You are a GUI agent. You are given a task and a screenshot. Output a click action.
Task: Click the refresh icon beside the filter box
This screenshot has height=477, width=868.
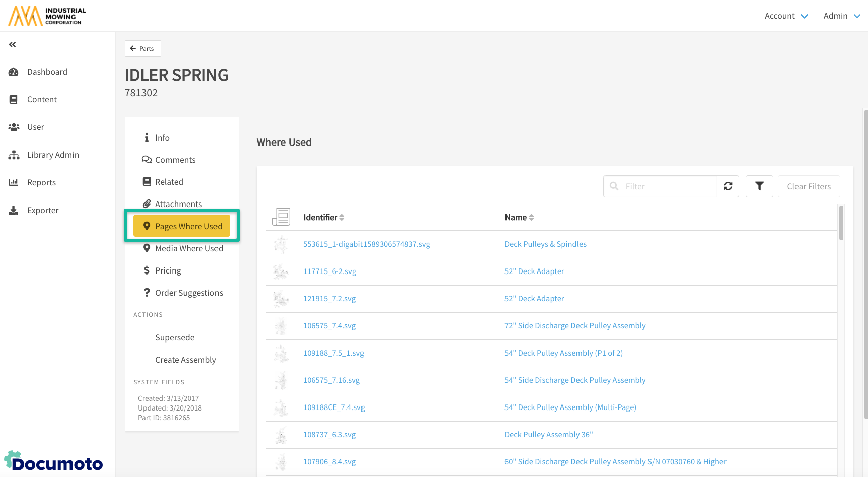728,186
